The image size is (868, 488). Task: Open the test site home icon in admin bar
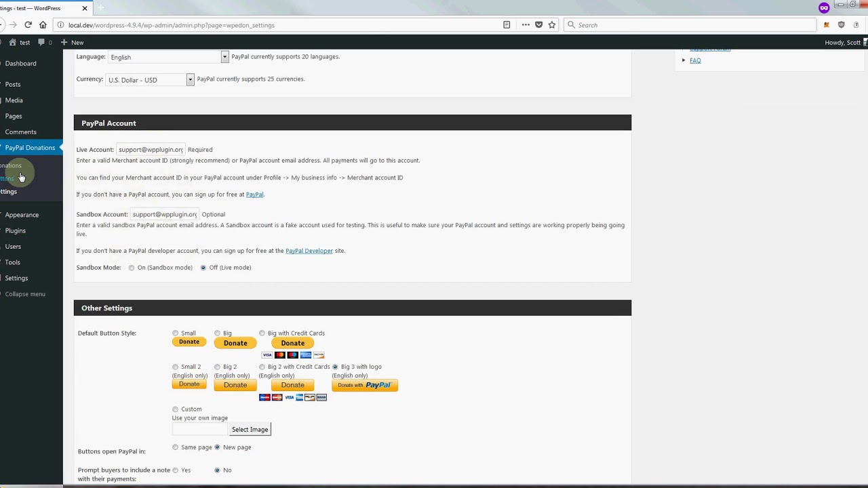coord(18,42)
